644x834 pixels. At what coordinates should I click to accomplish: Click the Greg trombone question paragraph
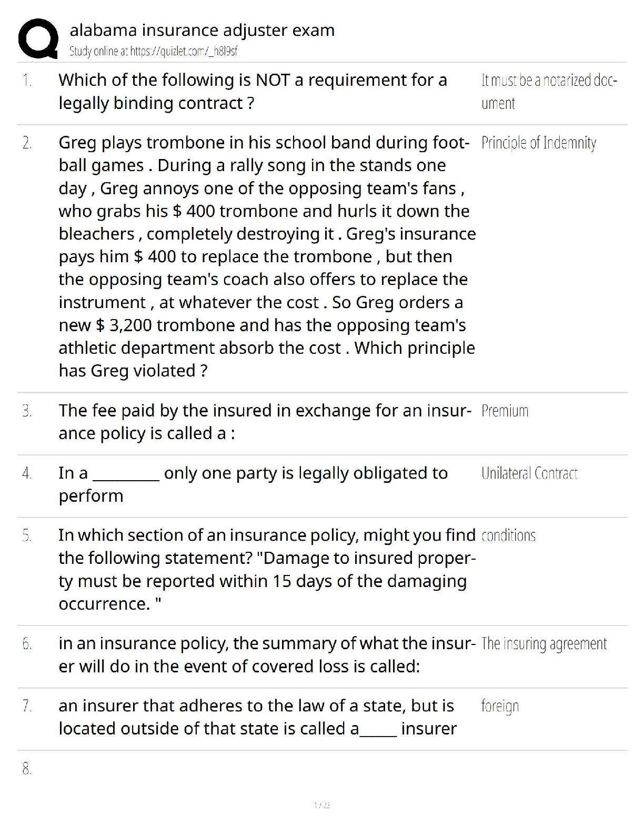[x=267, y=256]
